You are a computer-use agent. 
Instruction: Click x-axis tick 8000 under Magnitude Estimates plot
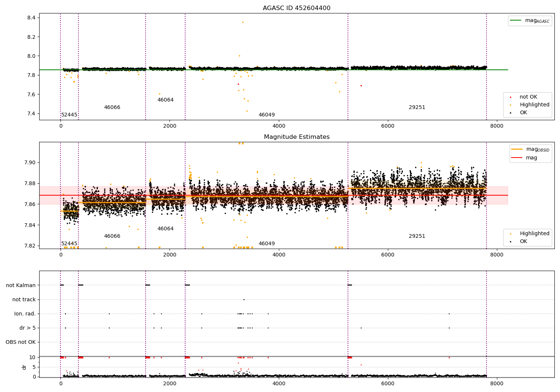coord(497,255)
